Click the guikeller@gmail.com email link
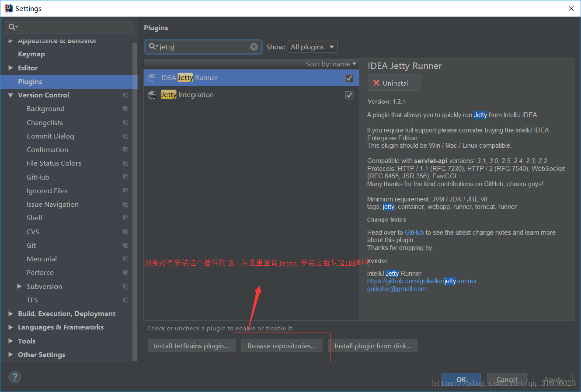The image size is (581, 392). (397, 289)
